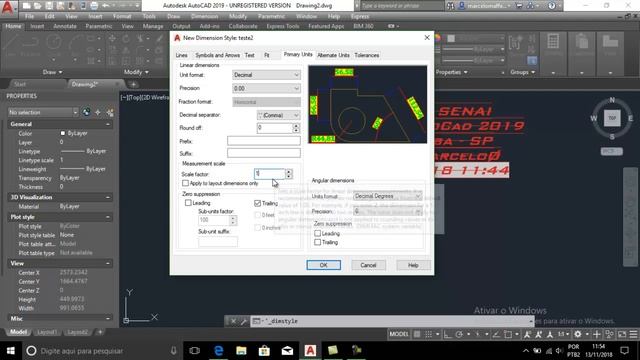Open Help for dimension style dialog

(413, 265)
